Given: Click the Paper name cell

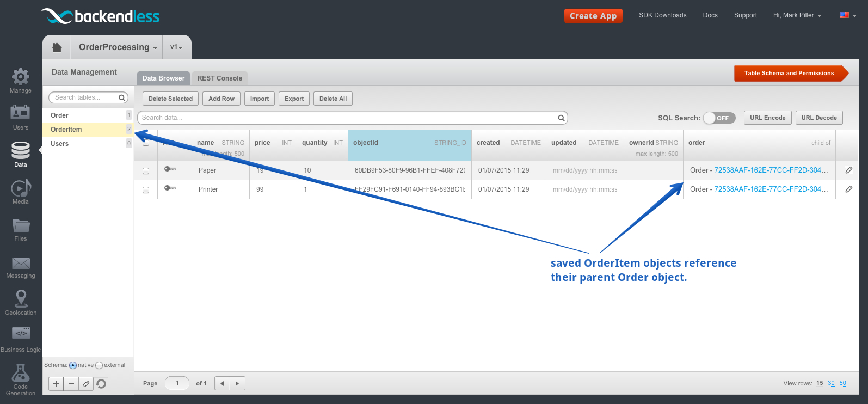Looking at the screenshot, I should tap(220, 170).
